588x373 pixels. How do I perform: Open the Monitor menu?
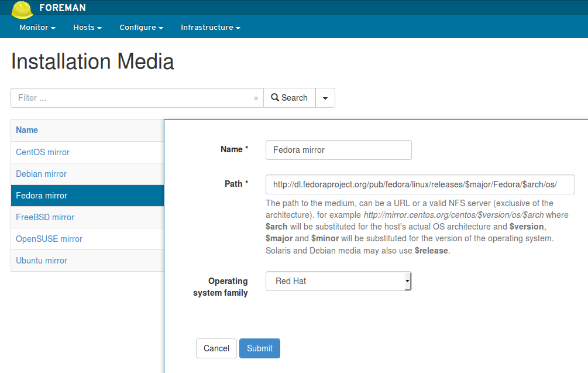(x=37, y=28)
